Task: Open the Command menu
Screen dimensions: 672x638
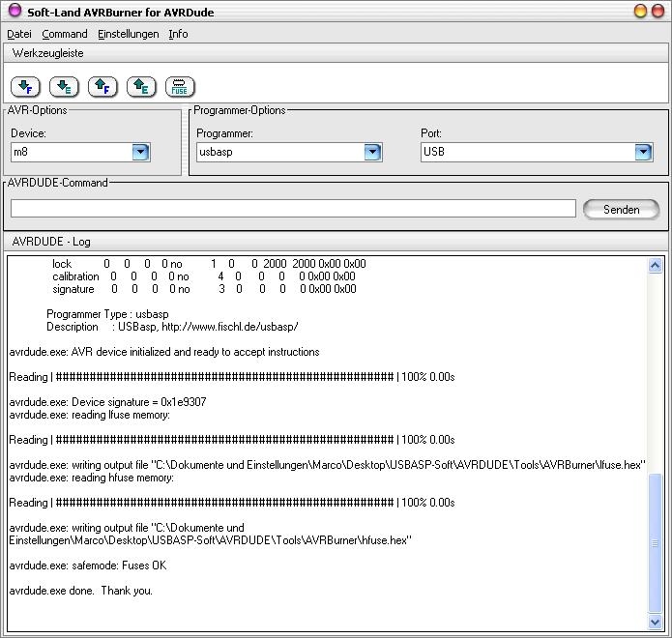Action: point(65,34)
